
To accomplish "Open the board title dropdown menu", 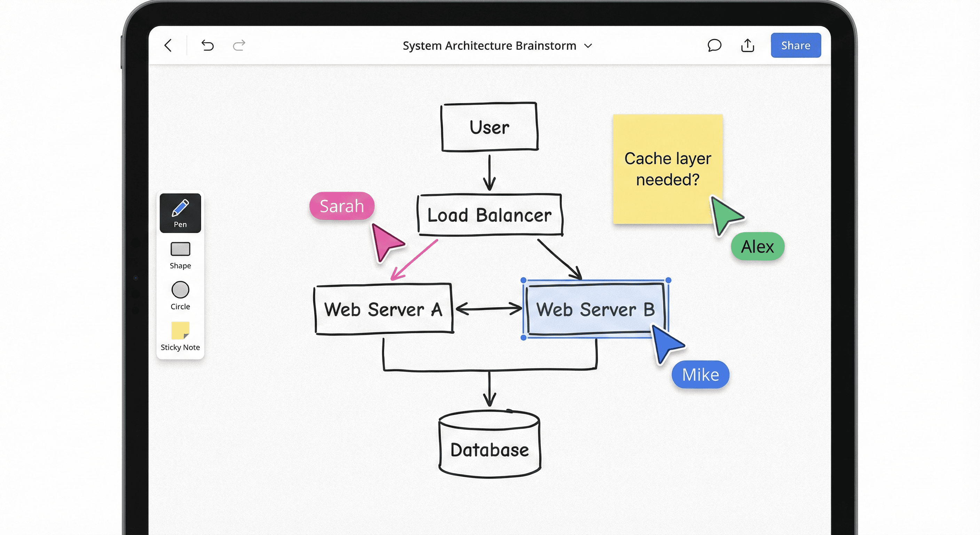I will click(588, 46).
